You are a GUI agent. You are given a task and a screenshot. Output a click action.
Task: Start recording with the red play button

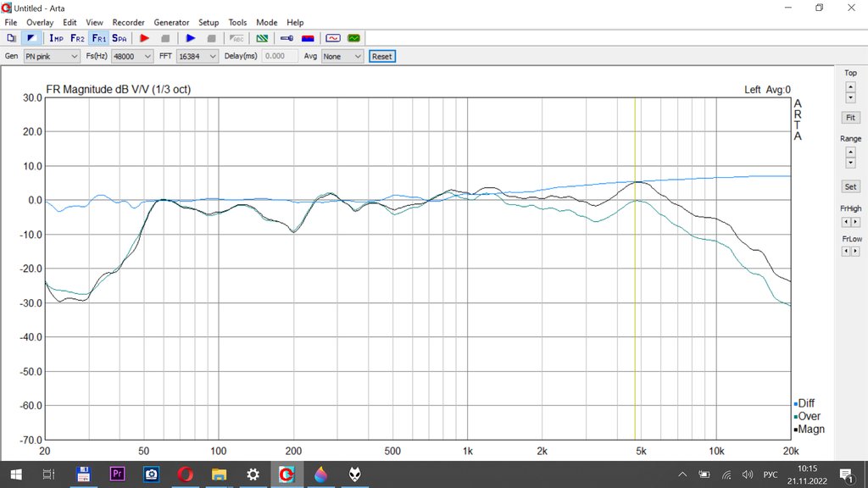[x=145, y=38]
